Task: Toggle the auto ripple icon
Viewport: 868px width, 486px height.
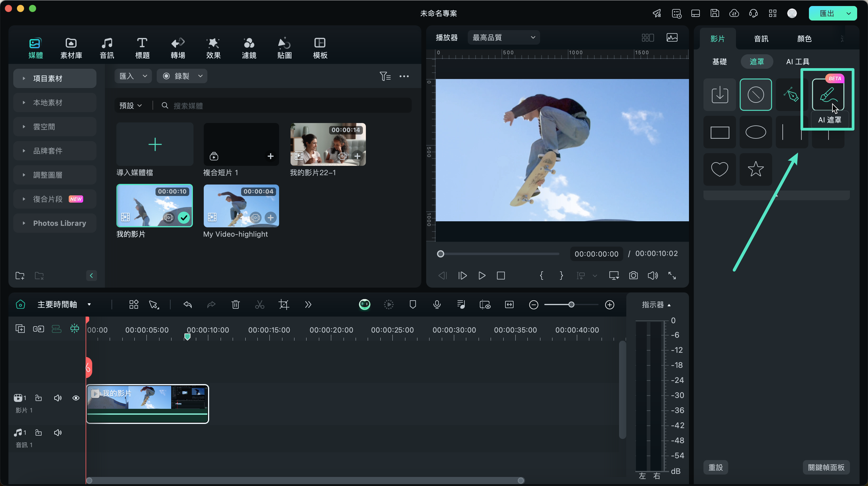Action: click(x=56, y=329)
